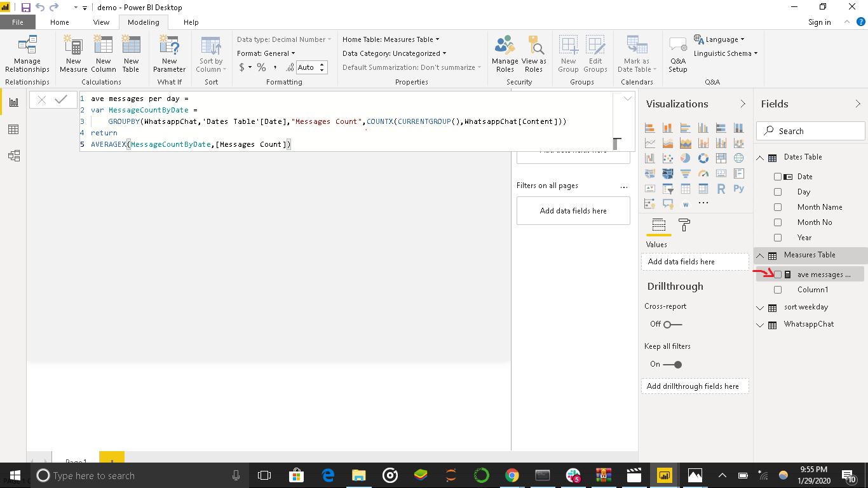Open Q&A Setup
868x488 pixels.
click(x=677, y=53)
